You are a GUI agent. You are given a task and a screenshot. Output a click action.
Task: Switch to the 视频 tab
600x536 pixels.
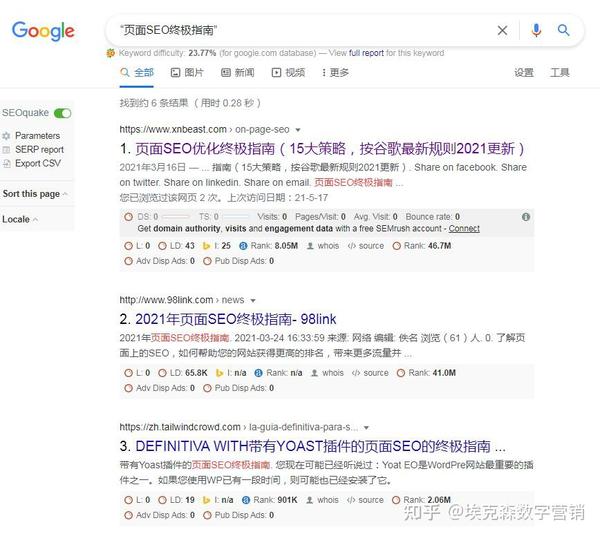(x=288, y=72)
